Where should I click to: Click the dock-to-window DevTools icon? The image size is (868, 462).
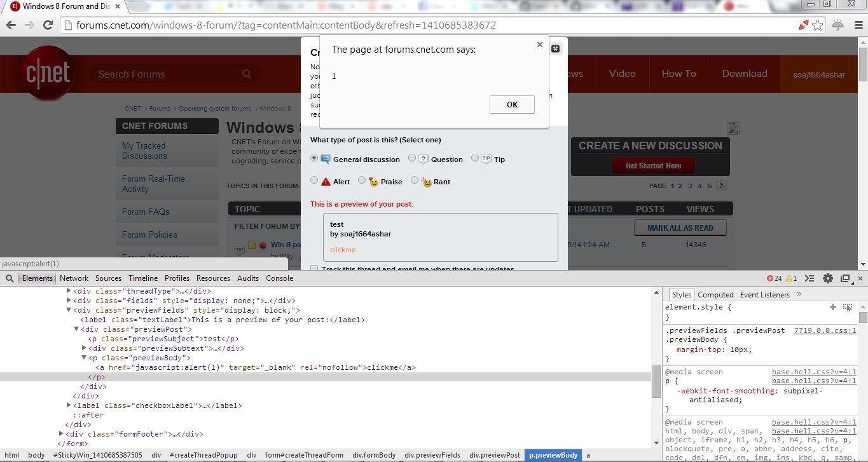tap(845, 278)
